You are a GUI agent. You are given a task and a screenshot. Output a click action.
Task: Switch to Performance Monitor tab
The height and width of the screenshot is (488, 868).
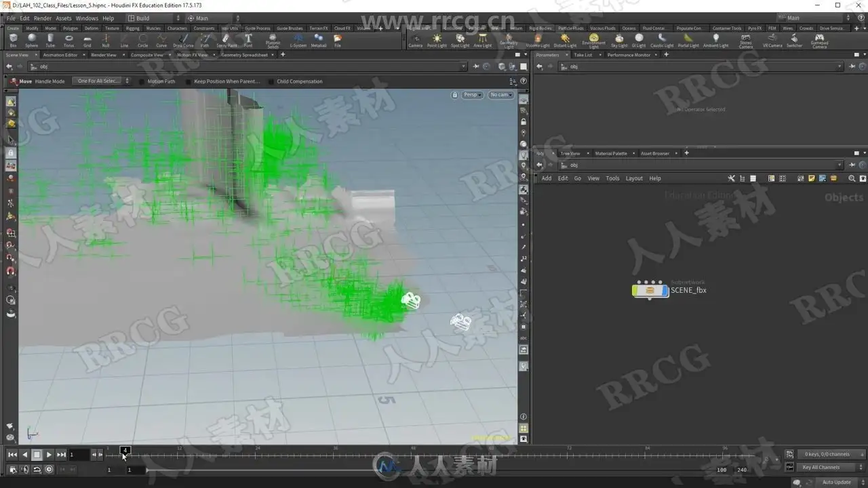click(629, 55)
